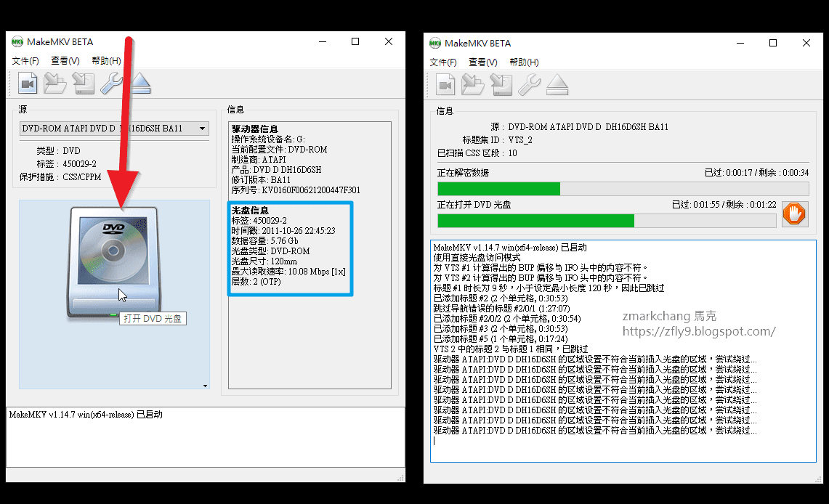Open the source drive dropdown DVD-ROM ATAPI
829x504 pixels.
114,129
